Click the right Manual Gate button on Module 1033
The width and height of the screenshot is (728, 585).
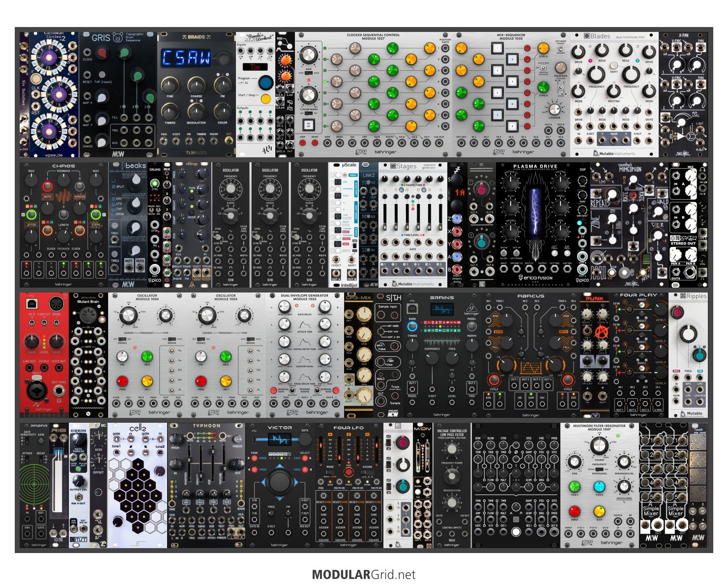click(337, 389)
